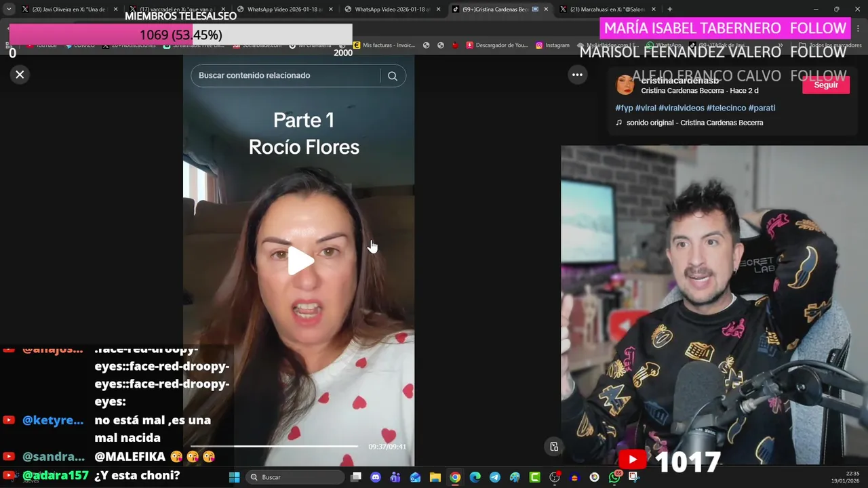This screenshot has width=868, height=488.
Task: Open the #viralvideos hashtag link
Action: coord(682,108)
